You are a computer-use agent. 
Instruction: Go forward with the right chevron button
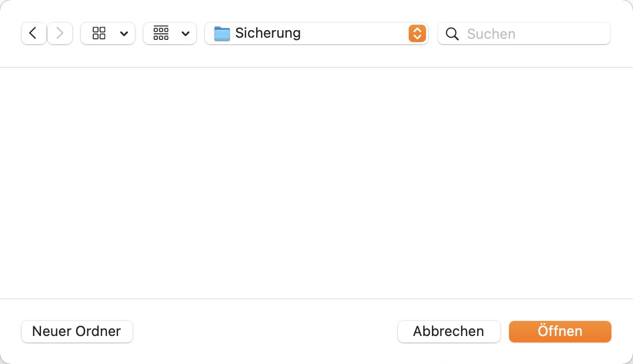click(x=60, y=33)
